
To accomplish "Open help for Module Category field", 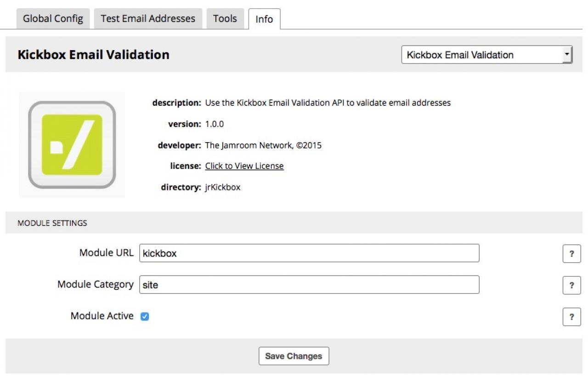I will pos(571,285).
